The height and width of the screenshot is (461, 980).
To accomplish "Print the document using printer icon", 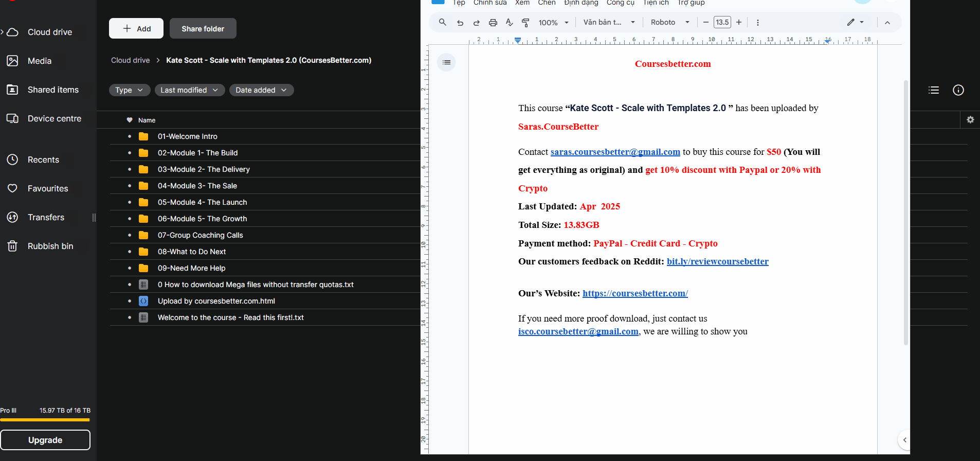I will tap(493, 23).
